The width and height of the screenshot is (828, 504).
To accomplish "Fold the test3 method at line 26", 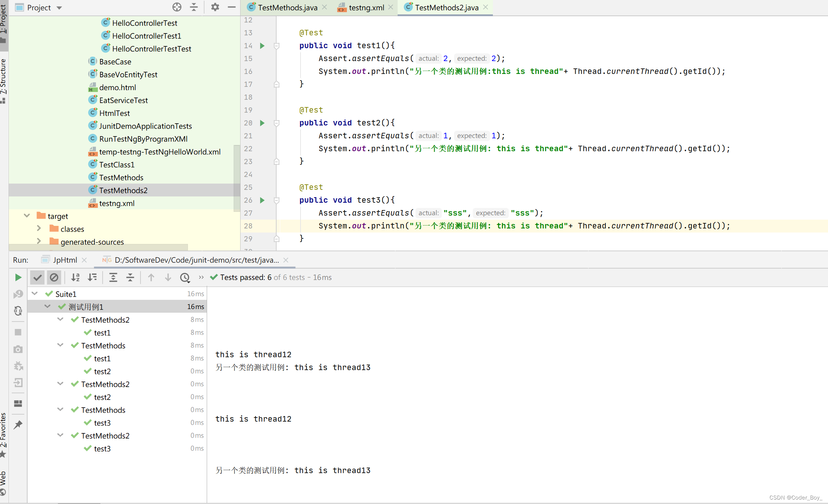I will click(277, 200).
